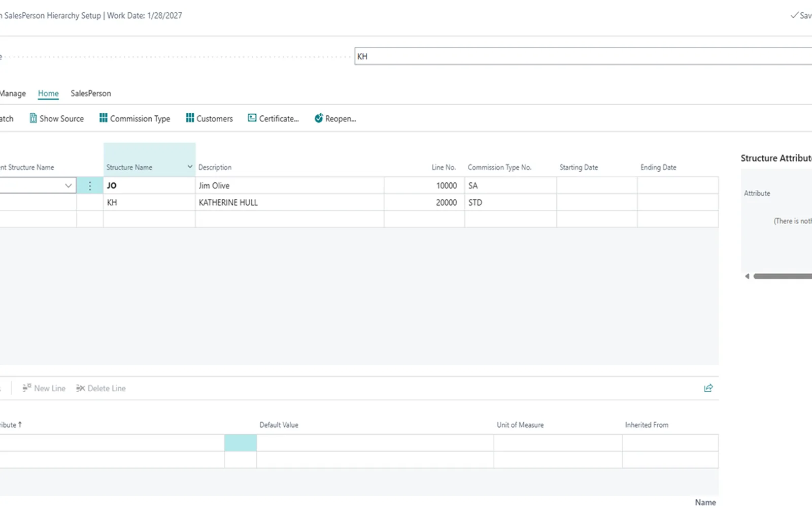Click the Inherited From column header
This screenshot has height=508, width=812.
pyautogui.click(x=647, y=425)
